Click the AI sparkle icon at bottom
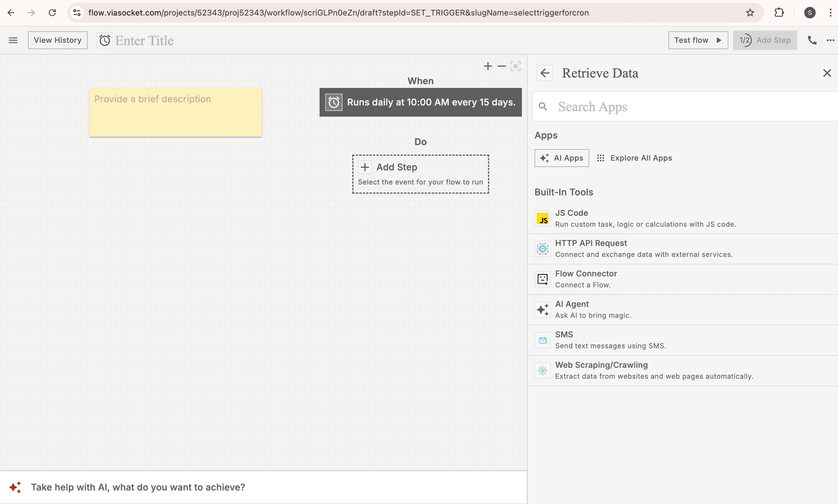The height and width of the screenshot is (504, 838). pos(15,487)
